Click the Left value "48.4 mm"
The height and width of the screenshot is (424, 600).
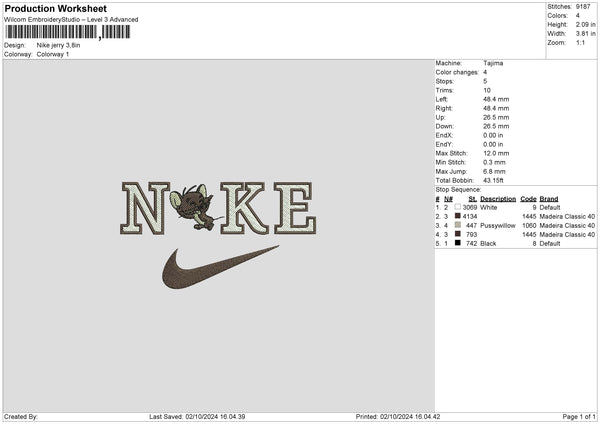496,99
